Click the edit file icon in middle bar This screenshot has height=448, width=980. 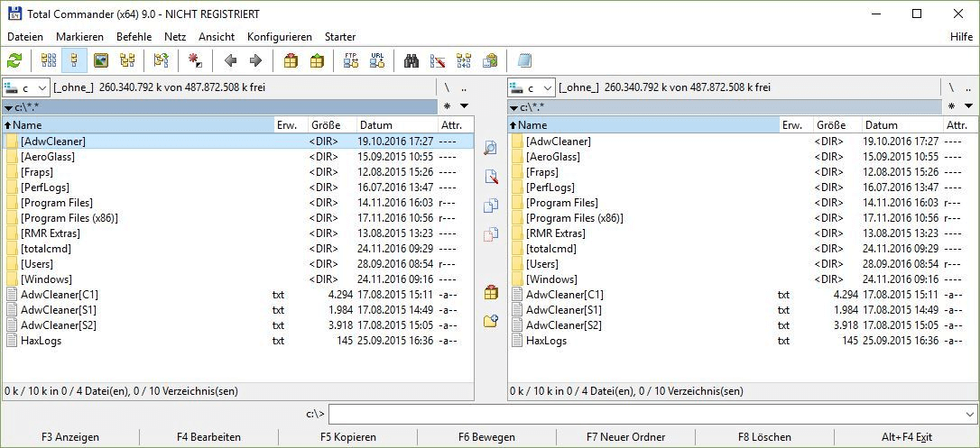point(491,177)
